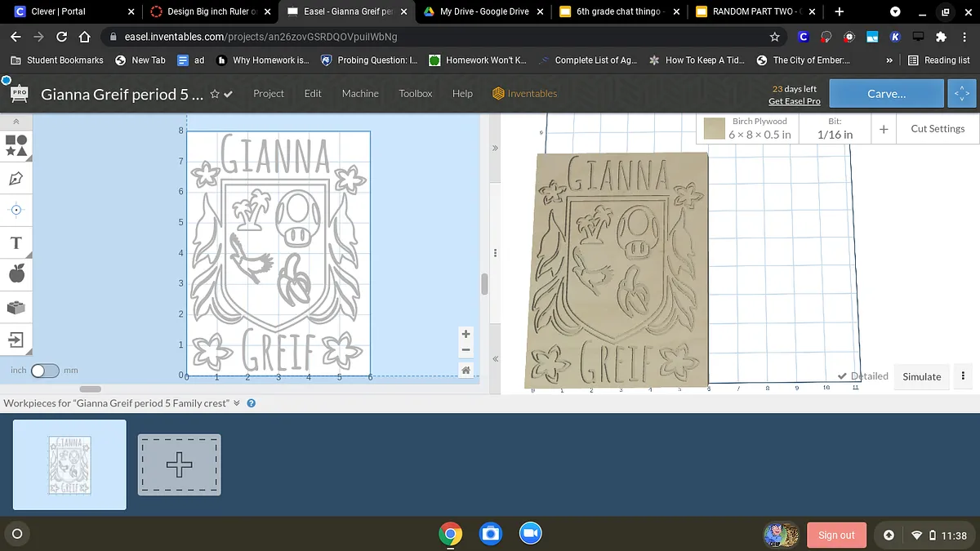This screenshot has height=551, width=980.
Task: Add a new workpiece
Action: (x=179, y=464)
